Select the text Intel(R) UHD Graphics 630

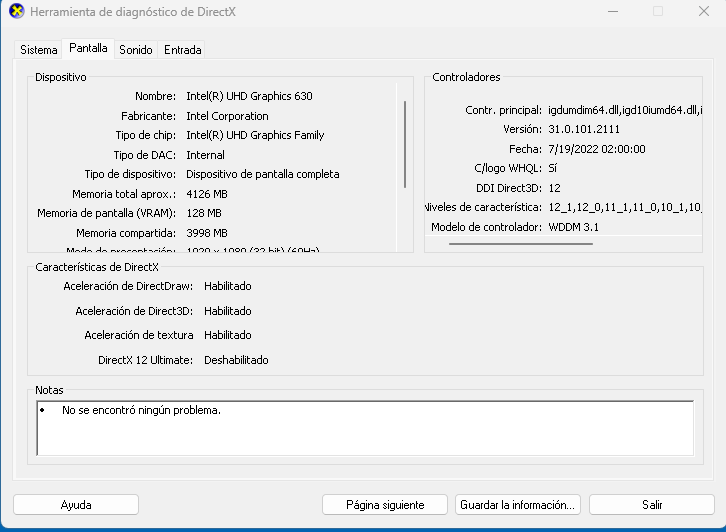[249, 96]
